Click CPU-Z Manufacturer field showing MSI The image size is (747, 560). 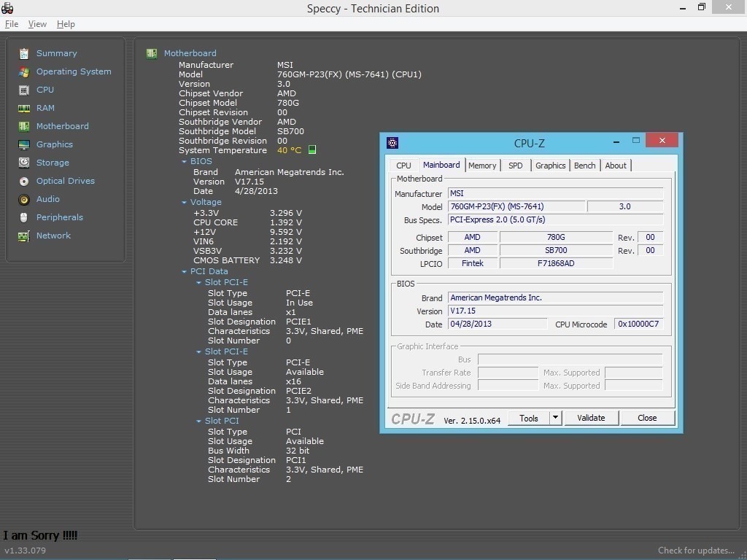point(555,193)
